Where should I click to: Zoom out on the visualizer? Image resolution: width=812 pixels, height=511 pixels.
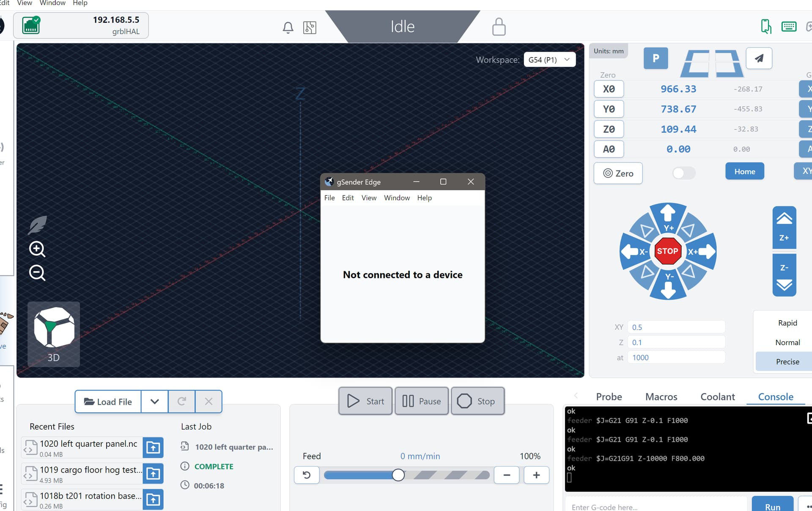point(37,272)
